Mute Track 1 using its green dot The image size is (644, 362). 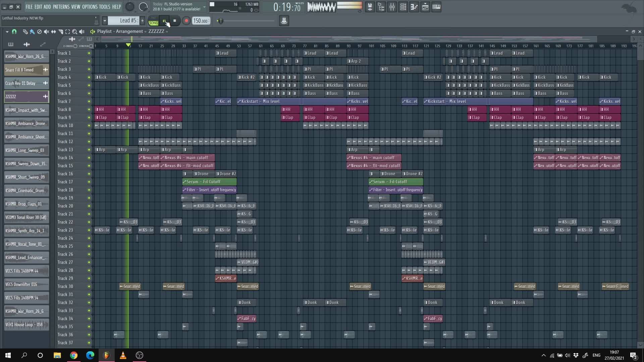tap(89, 53)
